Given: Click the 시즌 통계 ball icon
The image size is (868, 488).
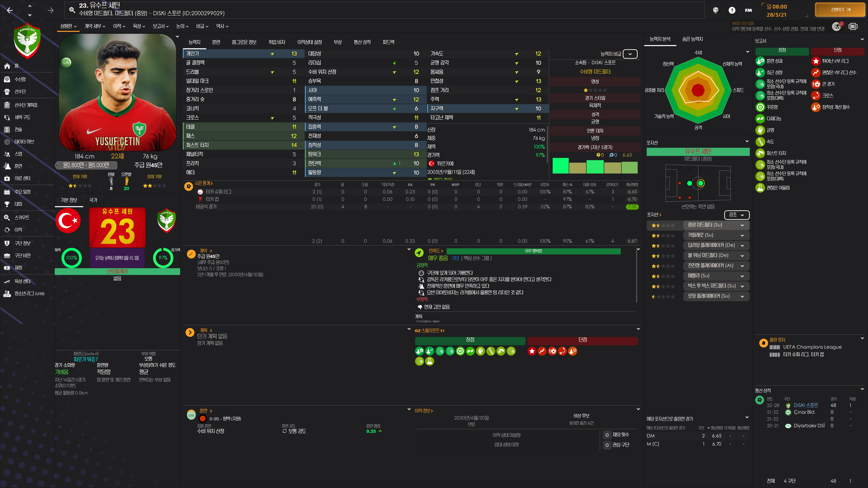Looking at the screenshot, I should 189,186.
